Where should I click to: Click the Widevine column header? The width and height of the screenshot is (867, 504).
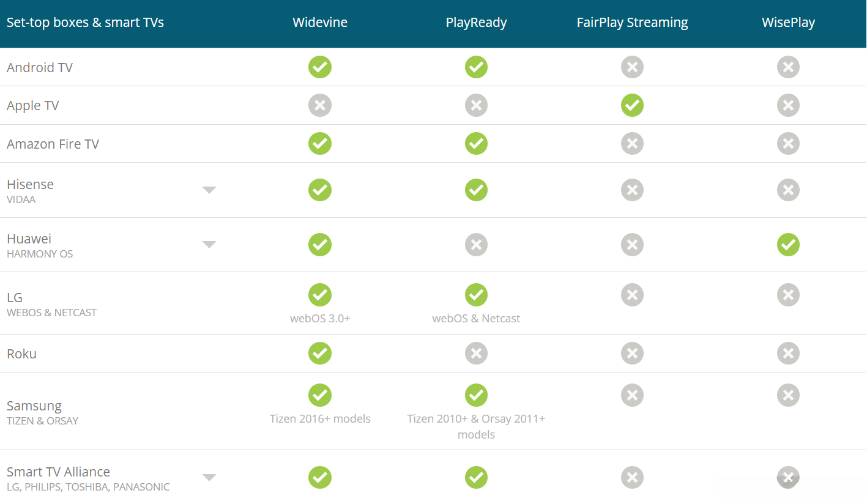point(320,23)
